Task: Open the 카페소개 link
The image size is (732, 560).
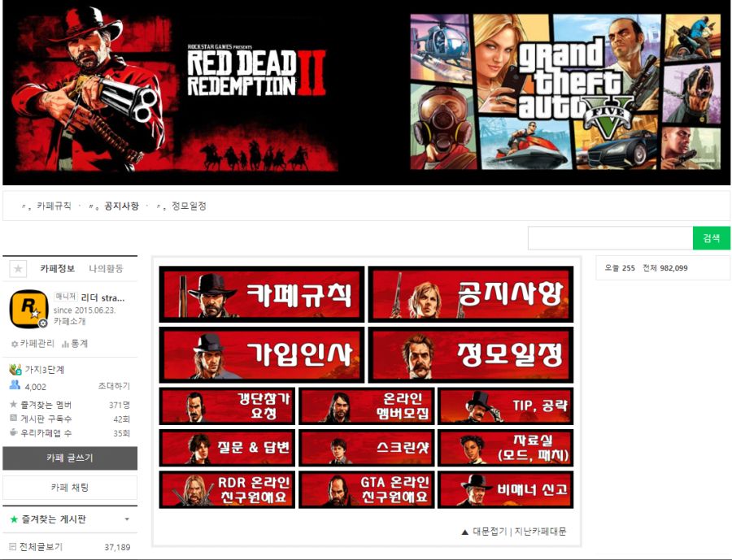Action: pyautogui.click(x=70, y=321)
